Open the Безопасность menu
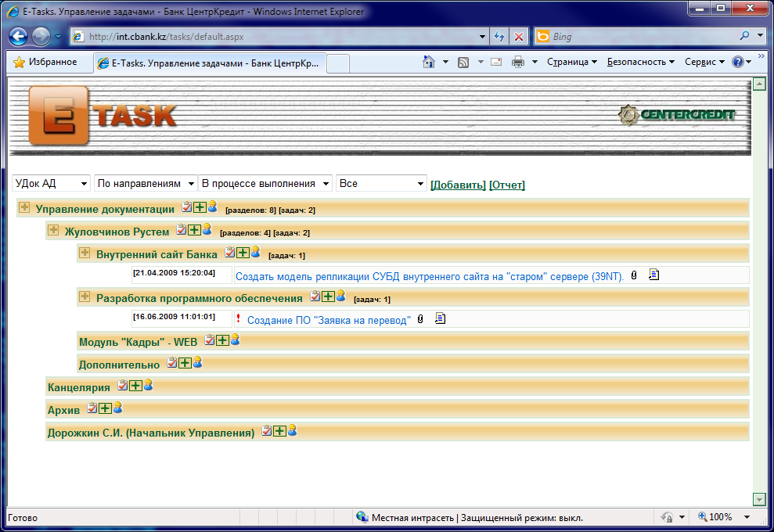 pyautogui.click(x=640, y=62)
